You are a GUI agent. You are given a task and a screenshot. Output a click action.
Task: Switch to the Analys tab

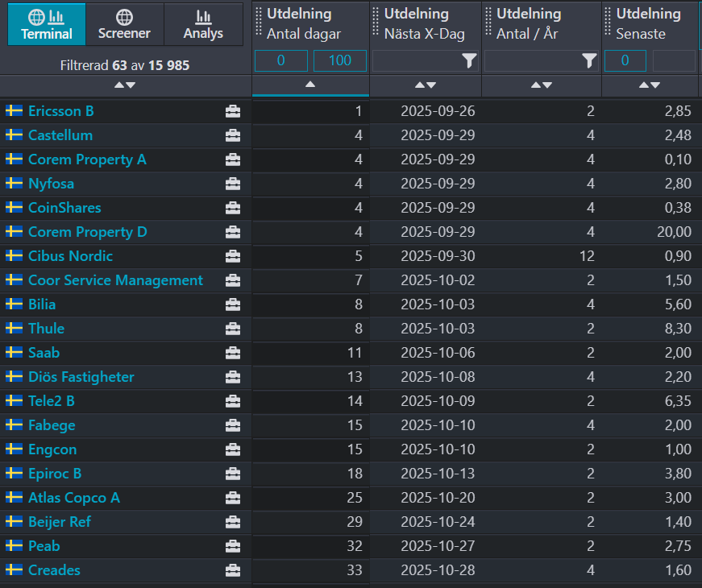(203, 25)
